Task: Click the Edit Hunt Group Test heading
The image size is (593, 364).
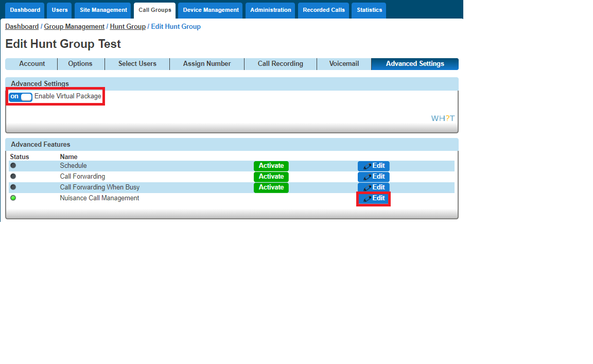Action: coord(63,44)
